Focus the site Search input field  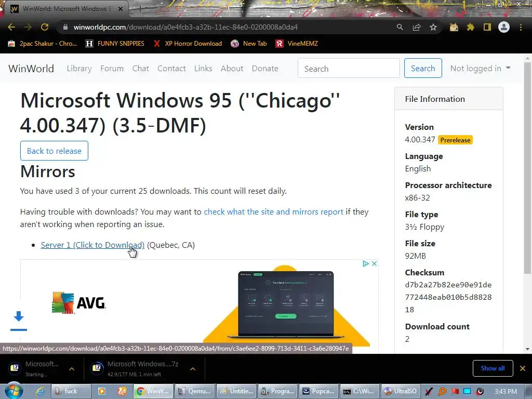tap(349, 68)
